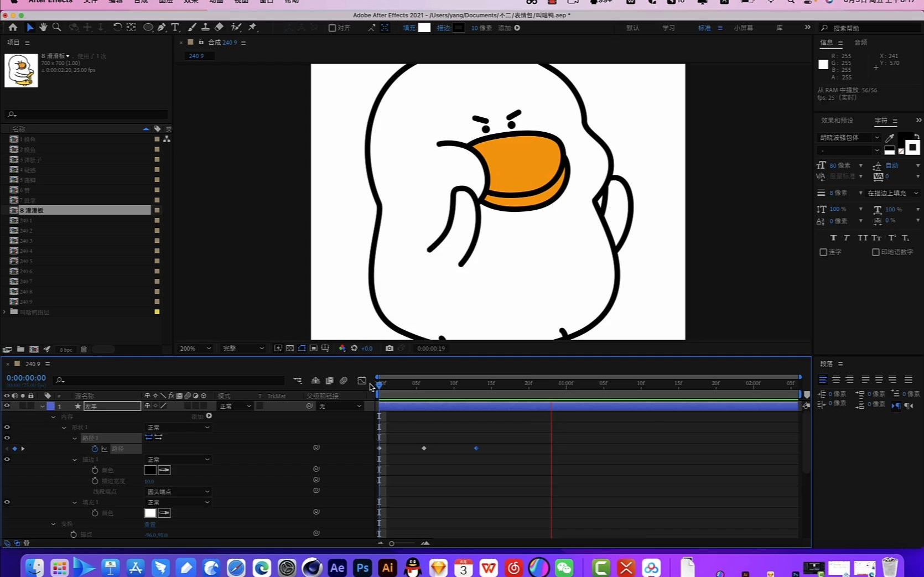Open the 圆头端点 line cap dropdown
Viewport: 924px width, 577px height.
click(178, 491)
